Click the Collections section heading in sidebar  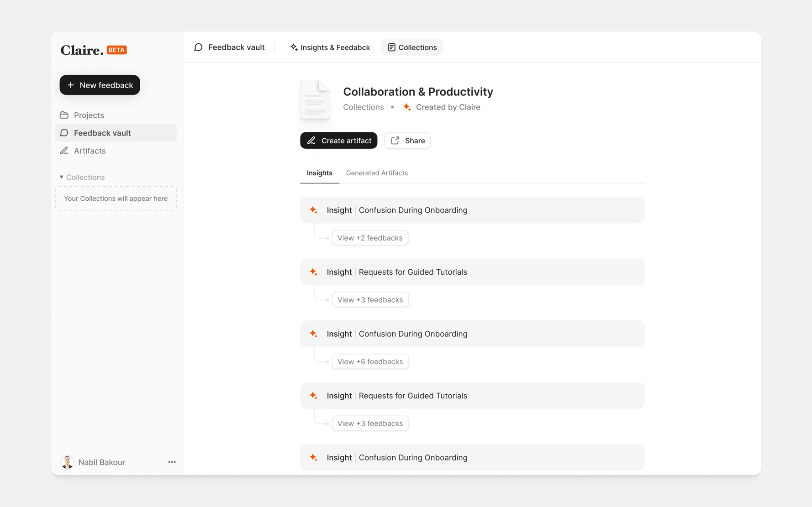pos(85,177)
